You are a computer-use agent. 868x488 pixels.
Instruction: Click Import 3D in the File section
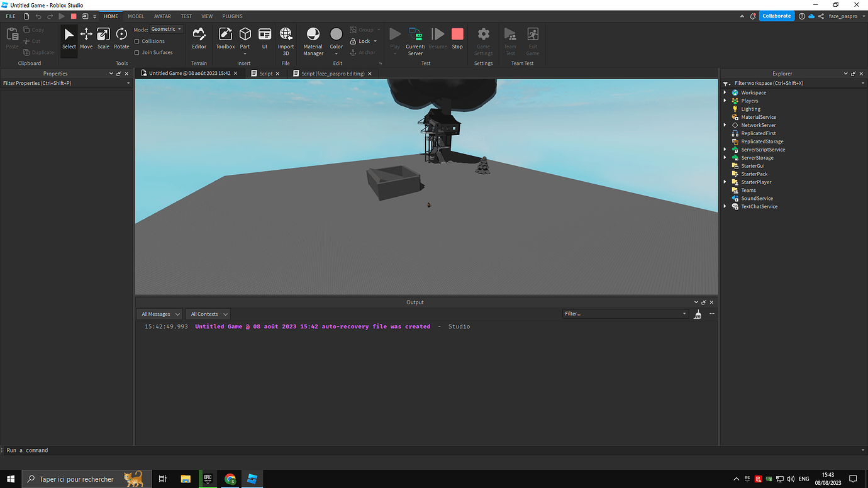click(x=286, y=39)
